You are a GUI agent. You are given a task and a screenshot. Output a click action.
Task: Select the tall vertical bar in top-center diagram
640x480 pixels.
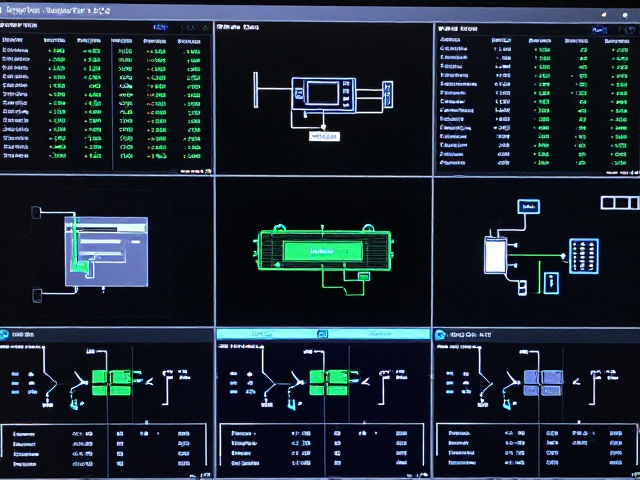(256, 90)
